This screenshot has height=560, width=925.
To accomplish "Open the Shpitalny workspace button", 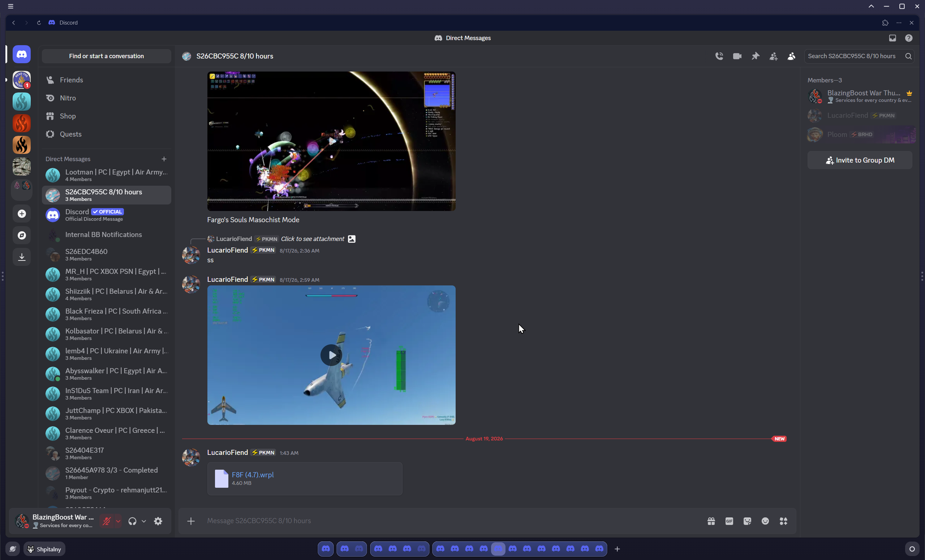I will (44, 549).
